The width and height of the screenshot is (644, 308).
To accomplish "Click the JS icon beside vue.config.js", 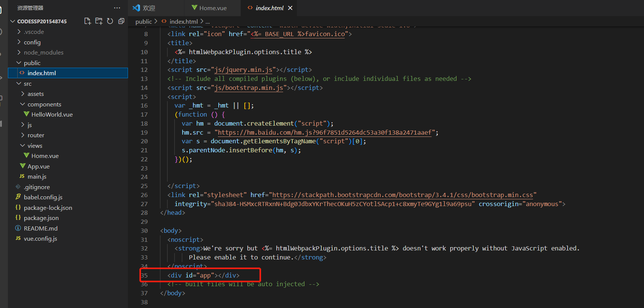I will point(18,238).
